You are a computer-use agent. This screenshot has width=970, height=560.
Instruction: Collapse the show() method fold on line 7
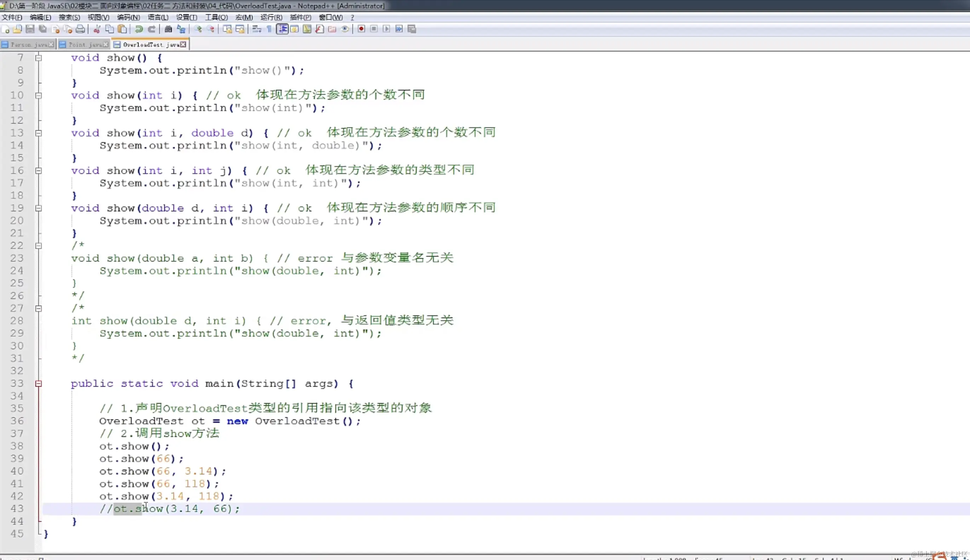tap(39, 58)
